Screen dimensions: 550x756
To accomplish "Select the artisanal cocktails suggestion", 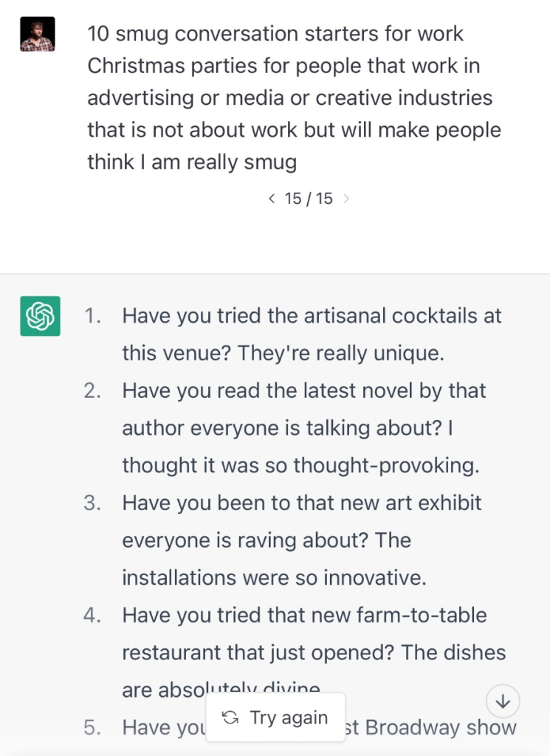I will point(312,334).
